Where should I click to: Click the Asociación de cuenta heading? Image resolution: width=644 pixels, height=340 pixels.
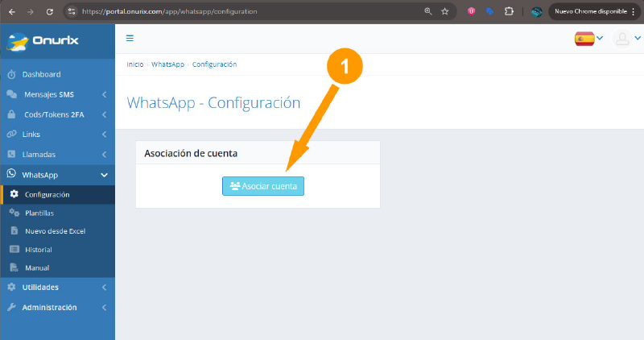(191, 153)
